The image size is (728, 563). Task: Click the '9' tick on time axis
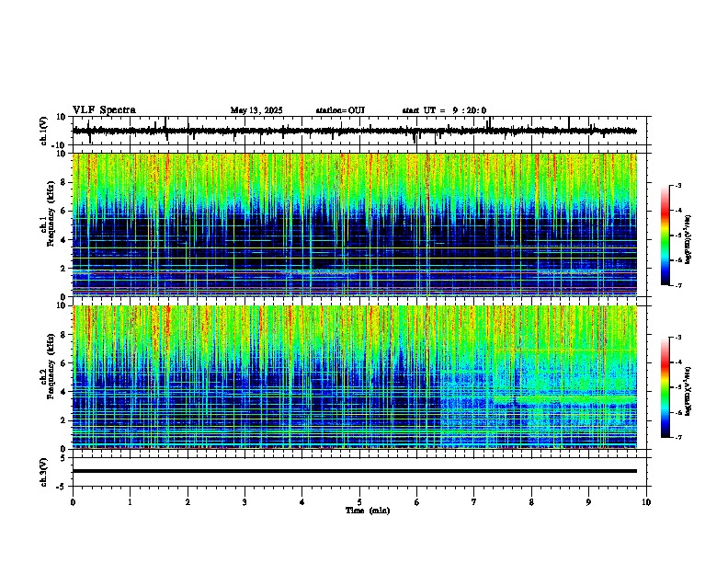(588, 502)
